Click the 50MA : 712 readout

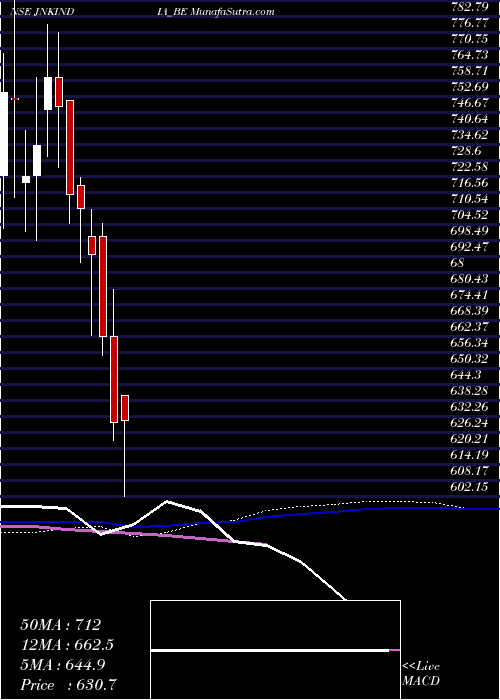(61, 625)
